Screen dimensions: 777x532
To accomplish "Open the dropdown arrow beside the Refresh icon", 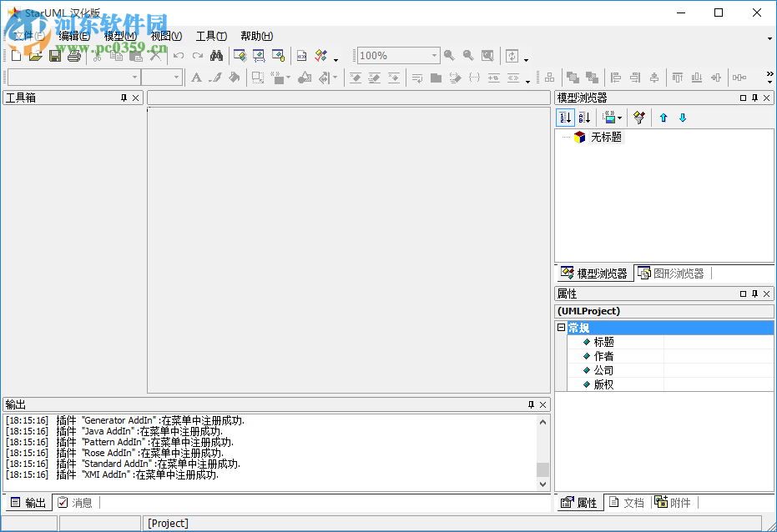I will (x=527, y=60).
